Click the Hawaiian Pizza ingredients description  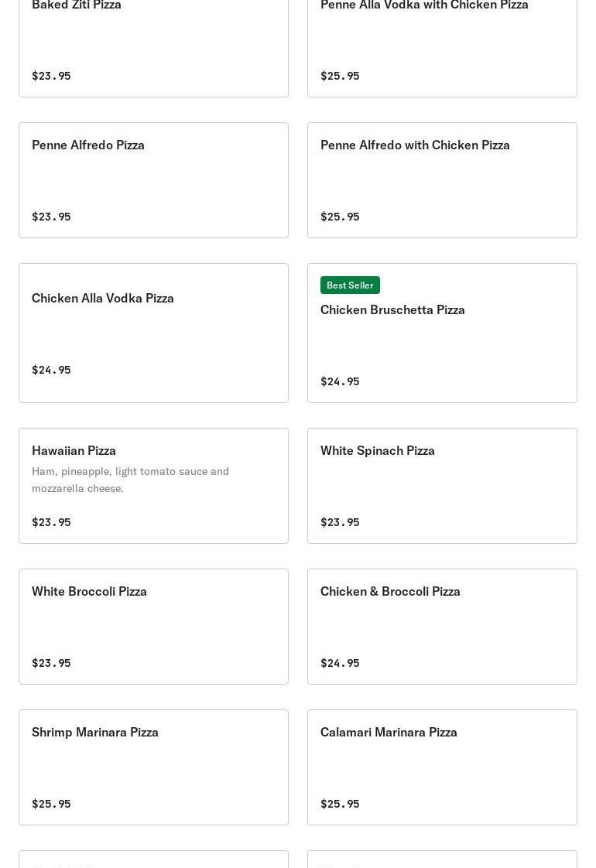coord(130,480)
